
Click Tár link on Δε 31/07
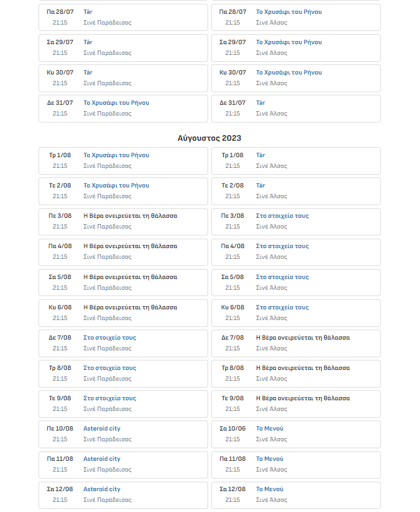pyautogui.click(x=260, y=103)
